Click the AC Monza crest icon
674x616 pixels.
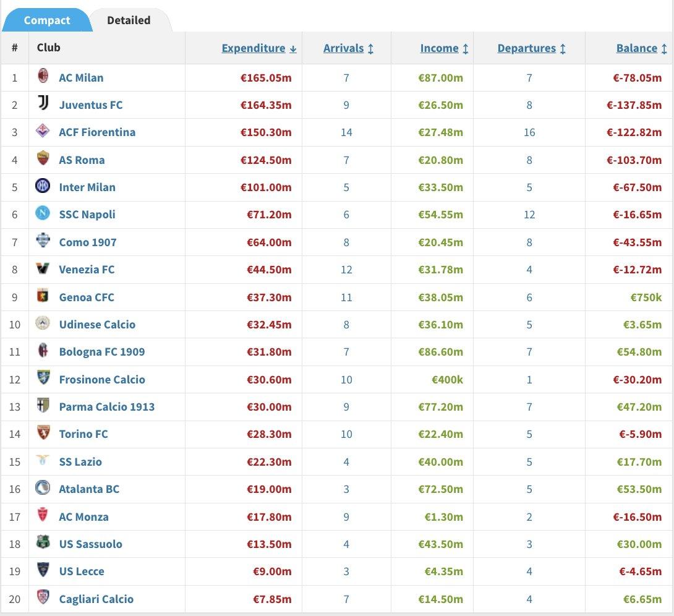43,515
